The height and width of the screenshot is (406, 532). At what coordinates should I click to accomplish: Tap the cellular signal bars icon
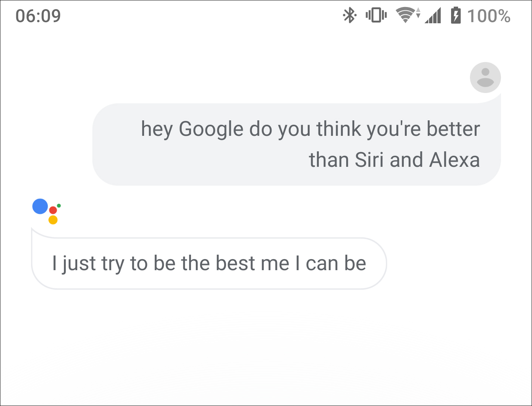[433, 16]
